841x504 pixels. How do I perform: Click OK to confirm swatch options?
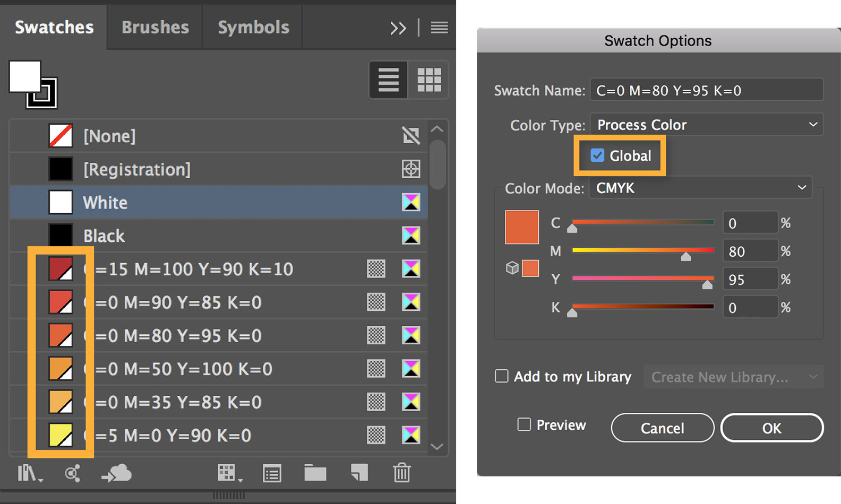(771, 428)
